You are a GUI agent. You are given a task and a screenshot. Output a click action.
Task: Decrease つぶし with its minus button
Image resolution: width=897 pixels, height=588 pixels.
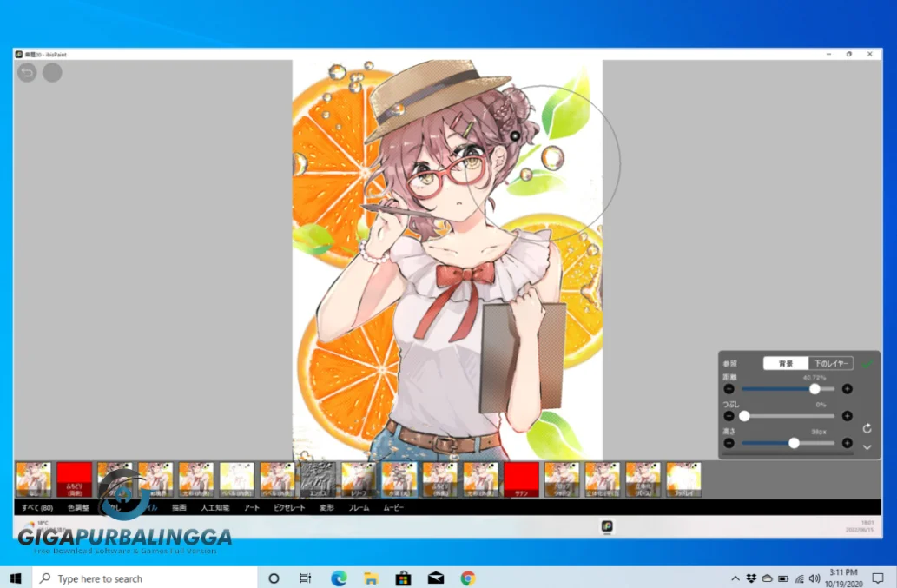729,416
